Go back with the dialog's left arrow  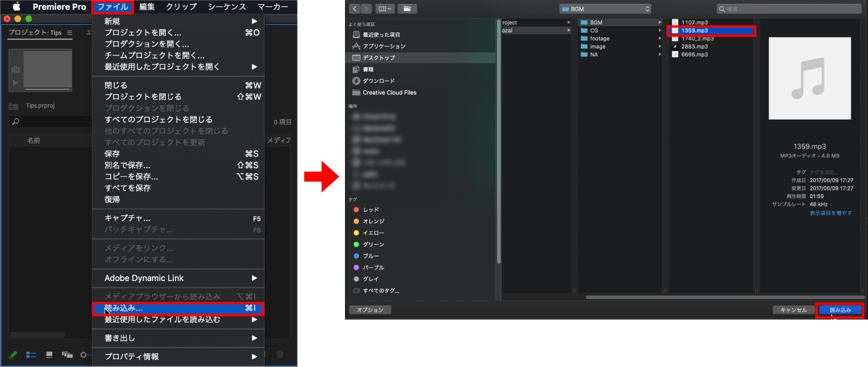[x=355, y=9]
